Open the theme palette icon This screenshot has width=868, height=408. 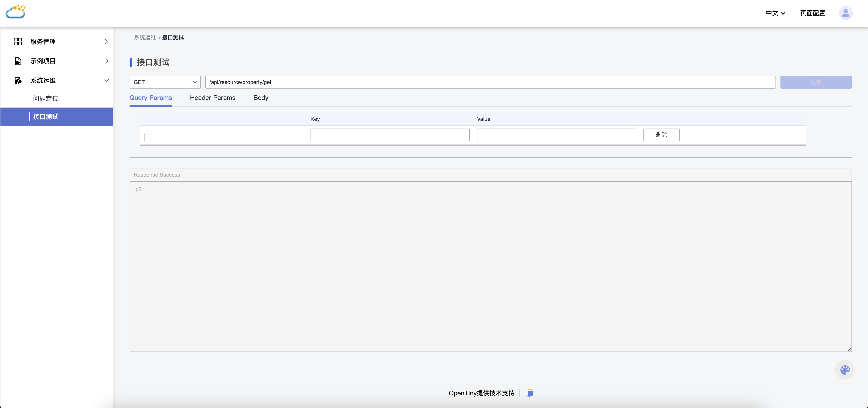[844, 370]
